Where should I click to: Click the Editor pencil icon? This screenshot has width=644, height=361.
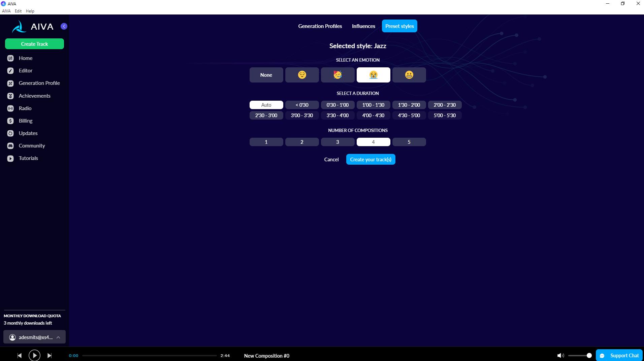[x=10, y=71]
